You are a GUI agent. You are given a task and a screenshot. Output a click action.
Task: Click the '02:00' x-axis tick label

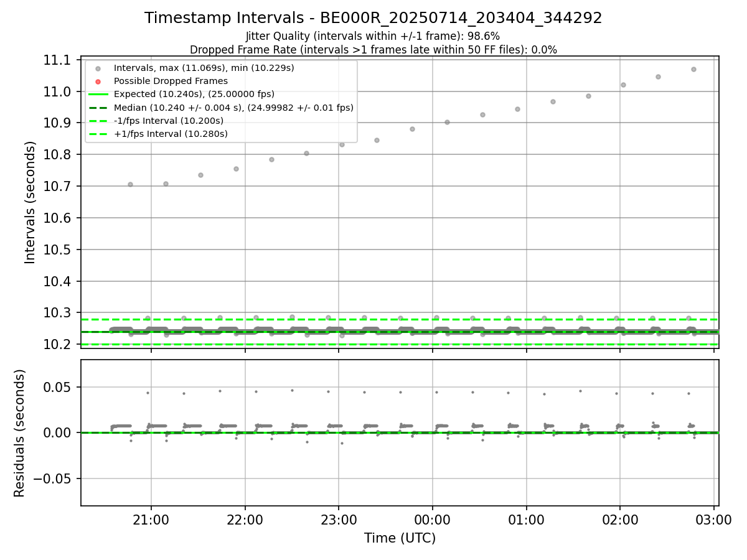[620, 520]
